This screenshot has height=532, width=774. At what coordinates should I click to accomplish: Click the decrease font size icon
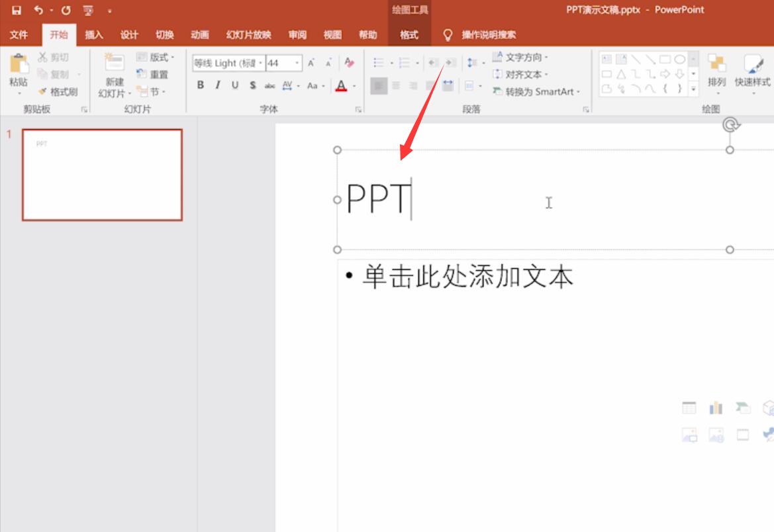[328, 63]
